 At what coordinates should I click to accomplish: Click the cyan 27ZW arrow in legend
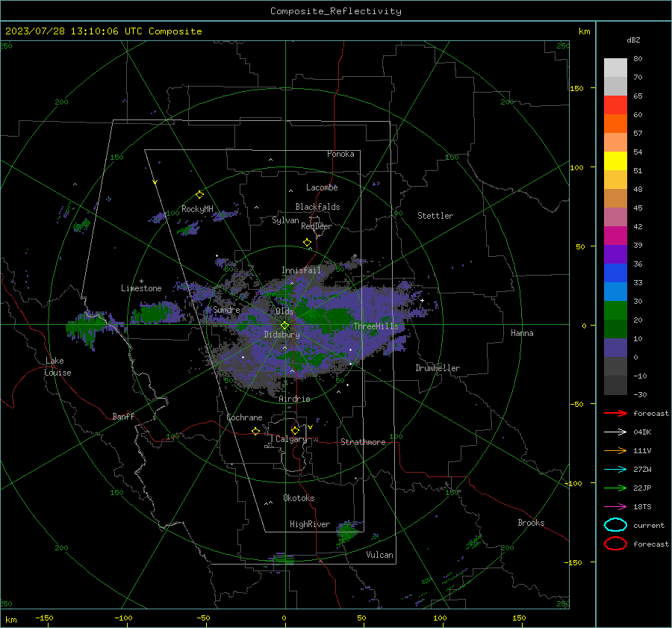pyautogui.click(x=615, y=470)
